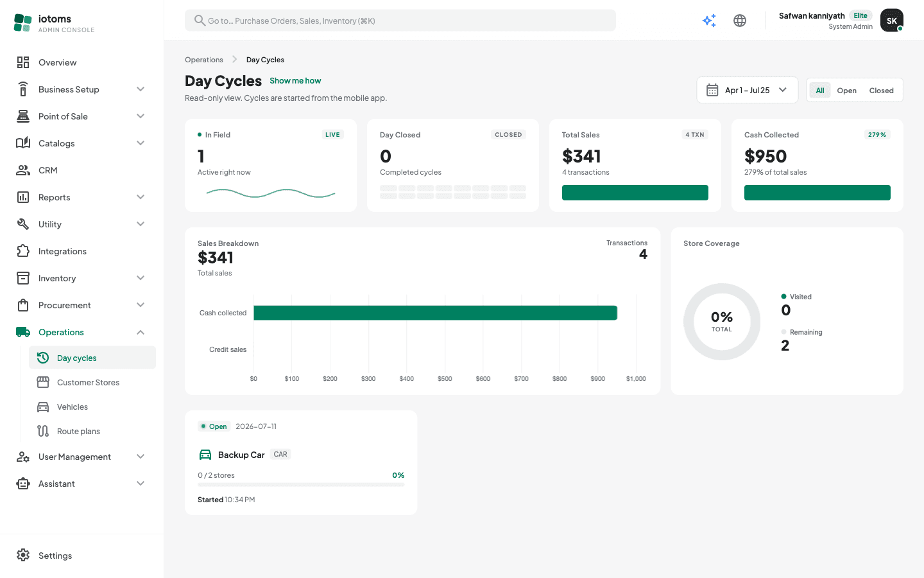Open the AI sparkle assistant icon
Image resolution: width=924 pixels, height=578 pixels.
[x=709, y=21]
